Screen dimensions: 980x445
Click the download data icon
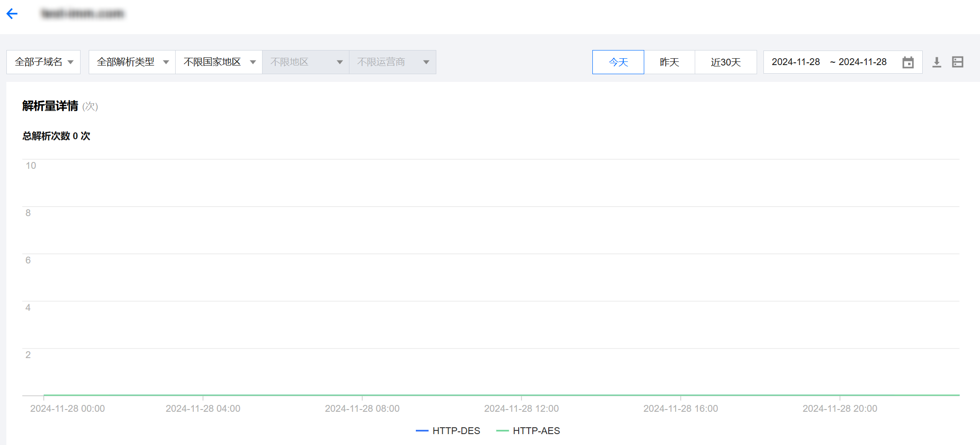tap(936, 62)
